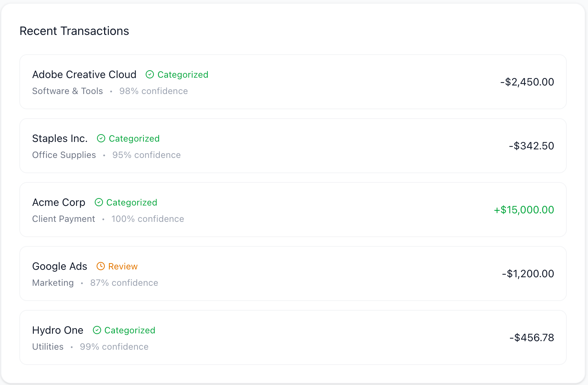Viewport: 588px width, 385px height.
Task: Click the Google Ads transaction name
Action: coord(60,266)
